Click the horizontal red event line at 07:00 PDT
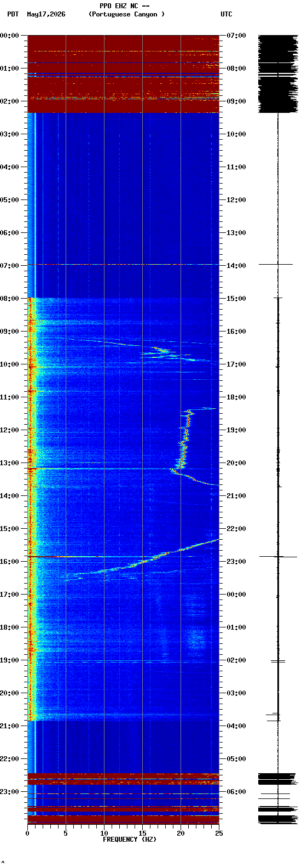Viewport: 302px width, 868px height. 123,265
